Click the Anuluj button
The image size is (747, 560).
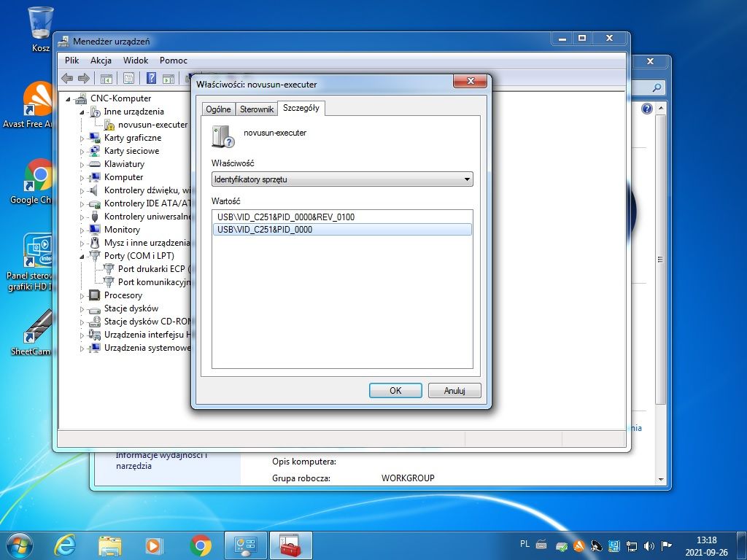coord(454,391)
